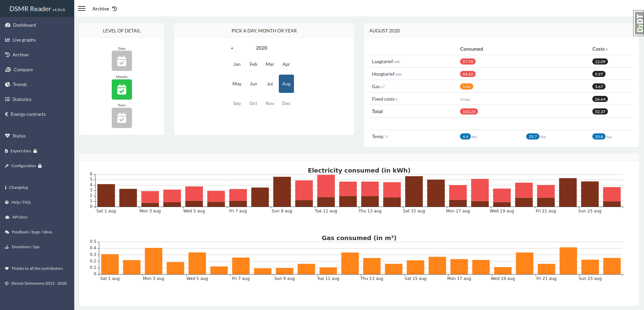Click the Gas costs value 3.67
Image resolution: width=644 pixels, height=310 pixels.
[x=599, y=86]
